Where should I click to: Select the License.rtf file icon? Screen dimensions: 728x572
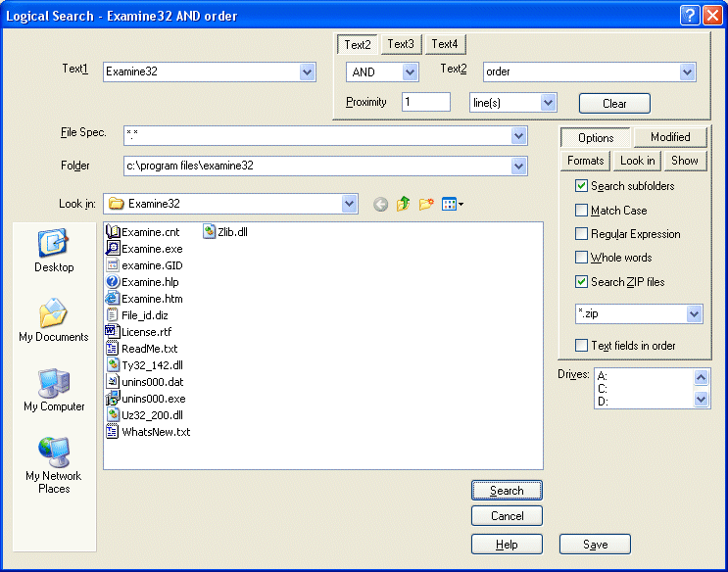click(113, 331)
